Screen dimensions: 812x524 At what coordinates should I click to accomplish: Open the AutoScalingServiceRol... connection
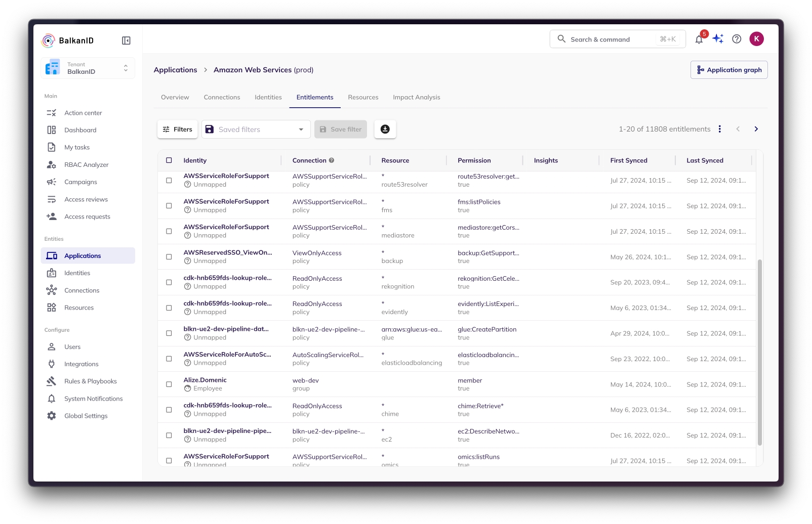328,355
